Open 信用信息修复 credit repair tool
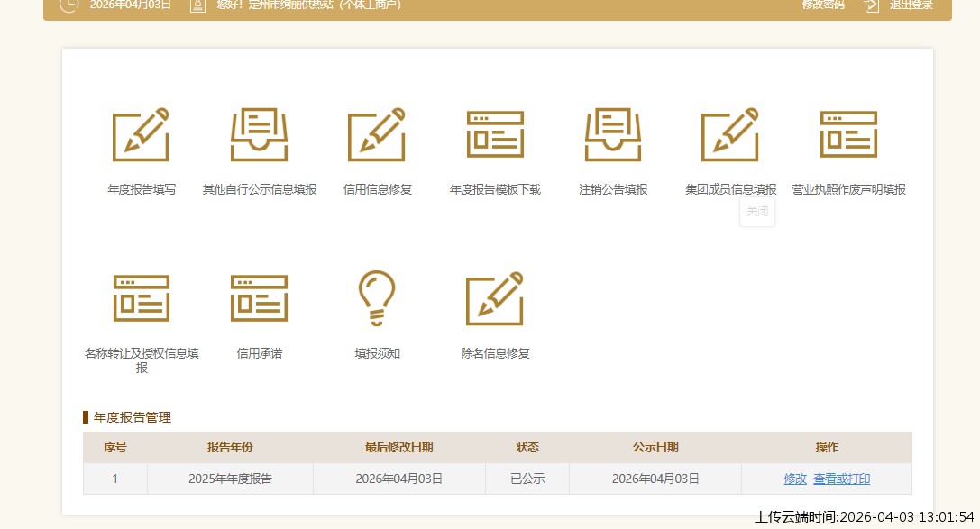 [377, 133]
